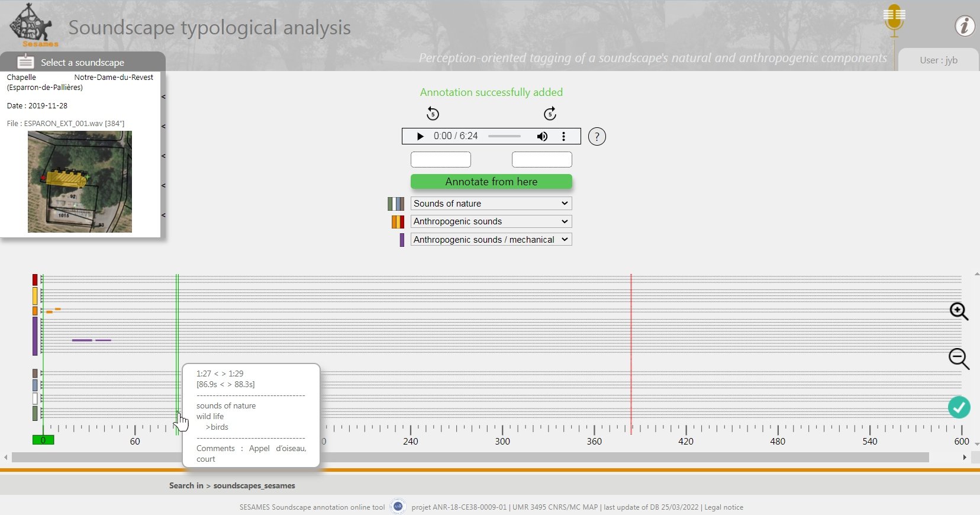
Task: Open the Sounds of nature dropdown
Action: tap(491, 204)
